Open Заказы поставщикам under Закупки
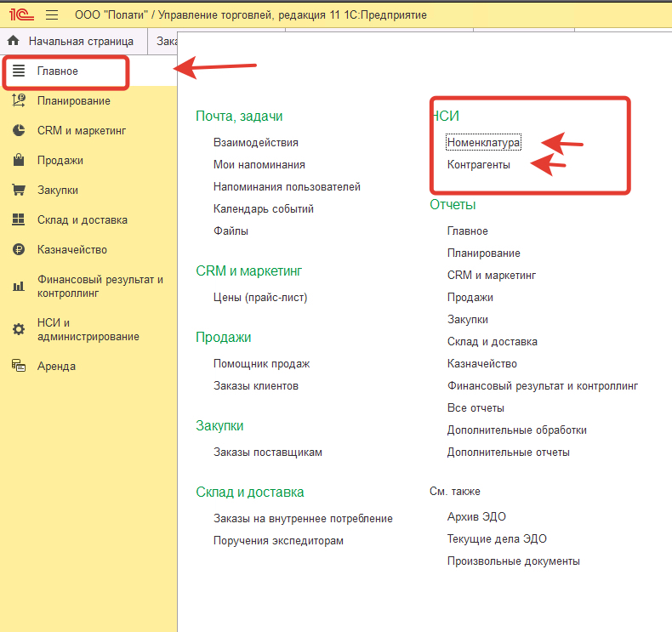Screen dimensions: 672x632 pyautogui.click(x=267, y=453)
